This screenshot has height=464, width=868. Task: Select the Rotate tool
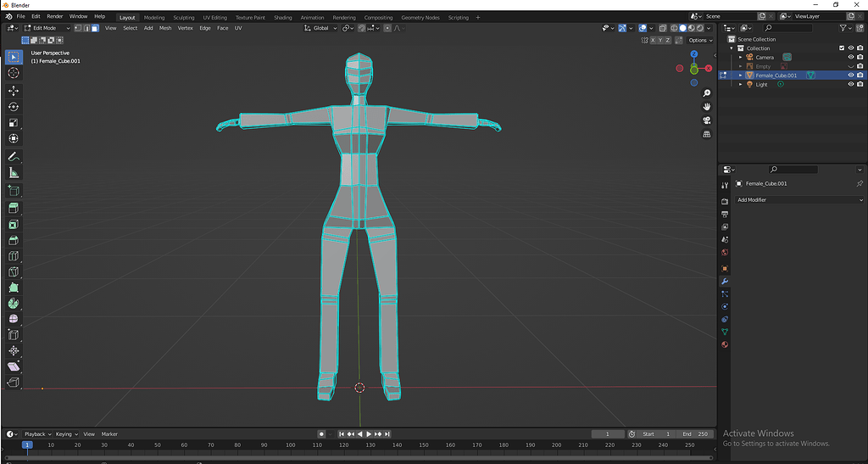pos(14,107)
